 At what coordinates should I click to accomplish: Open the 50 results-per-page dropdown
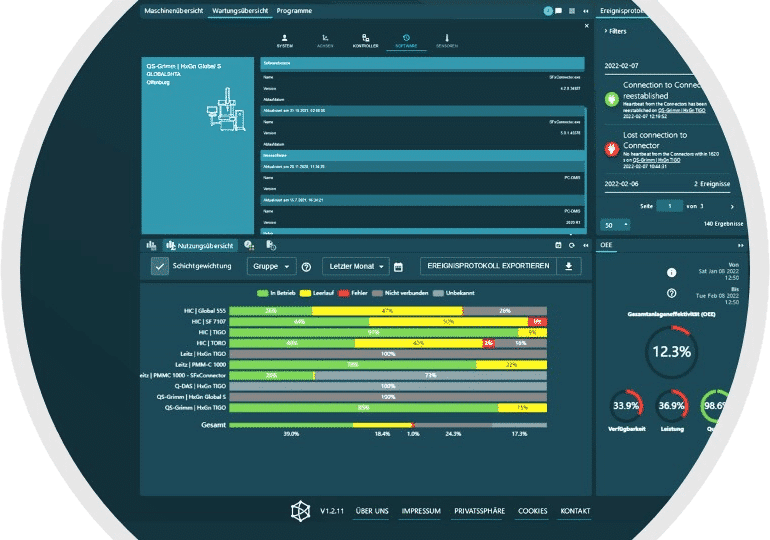(x=615, y=225)
